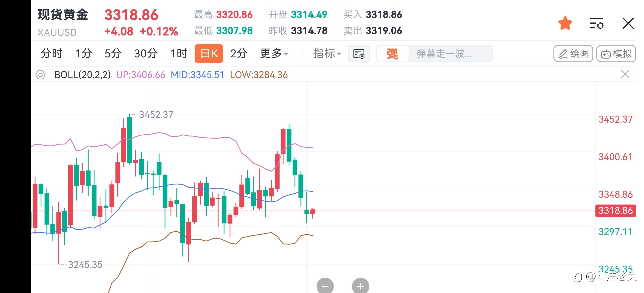The image size is (644, 293).
Task: Expand the 指标 indicators dropdown
Action: 327,53
